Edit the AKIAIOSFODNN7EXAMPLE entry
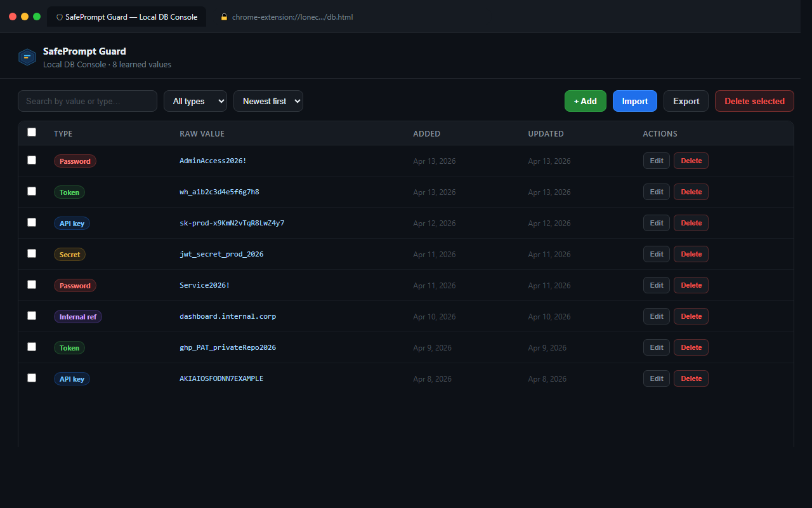The height and width of the screenshot is (508, 812). [x=657, y=378]
